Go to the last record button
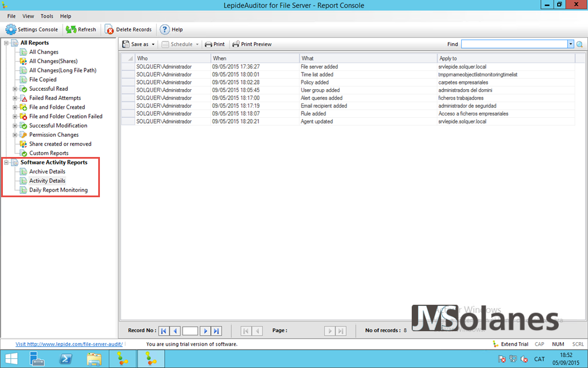The image size is (588, 368). [x=216, y=331]
